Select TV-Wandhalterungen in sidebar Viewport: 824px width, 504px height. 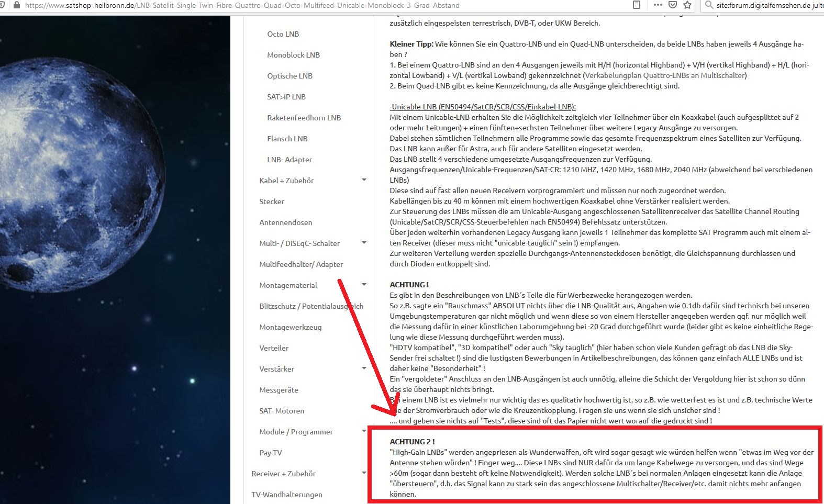pos(286,495)
